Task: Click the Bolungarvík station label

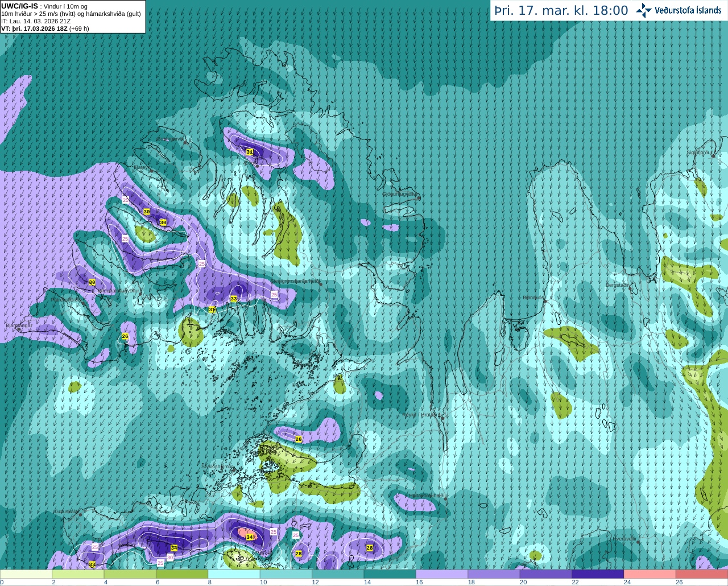Action: (170, 139)
